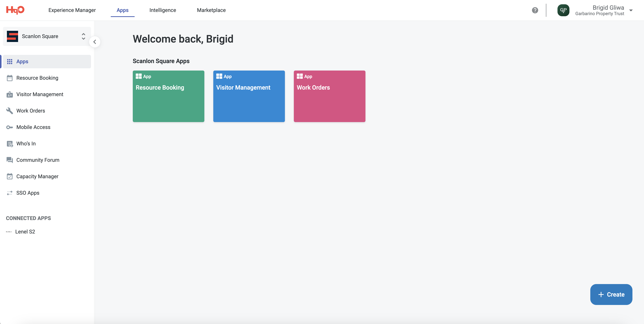Expand the Brigid Gliwa account menu arrow
Image resolution: width=644 pixels, height=324 pixels.
pyautogui.click(x=631, y=10)
